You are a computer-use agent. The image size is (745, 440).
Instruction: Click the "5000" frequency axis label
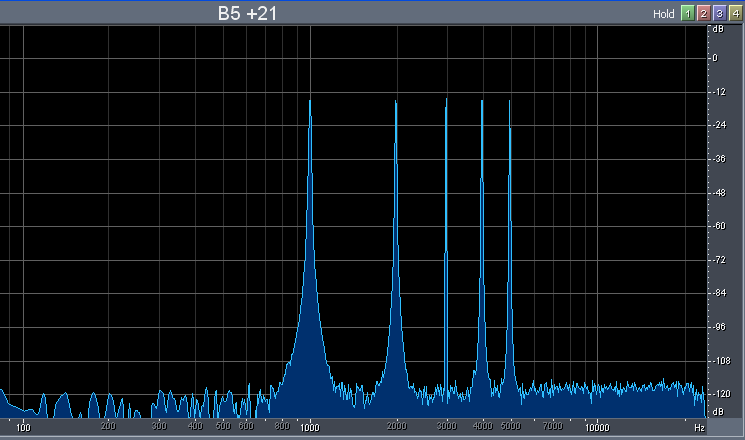point(511,426)
